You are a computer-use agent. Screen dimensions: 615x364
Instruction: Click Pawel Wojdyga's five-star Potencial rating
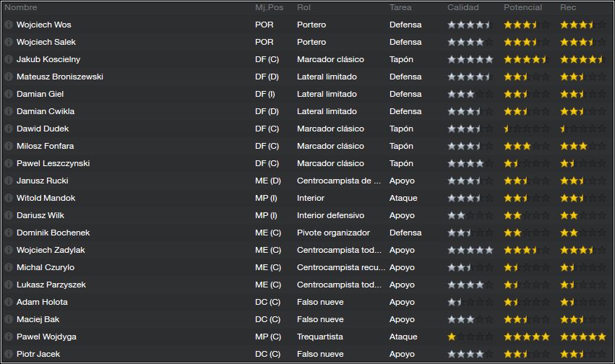pyautogui.click(x=526, y=337)
